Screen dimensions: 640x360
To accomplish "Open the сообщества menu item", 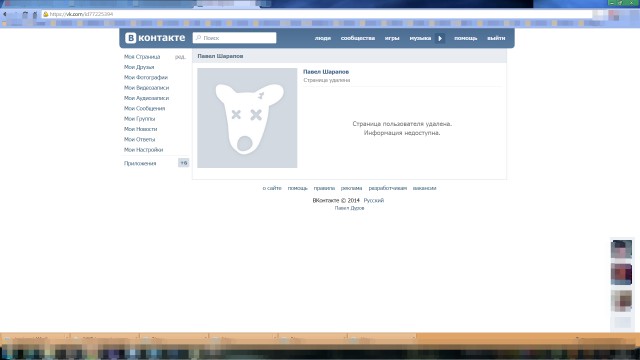I will tap(358, 38).
